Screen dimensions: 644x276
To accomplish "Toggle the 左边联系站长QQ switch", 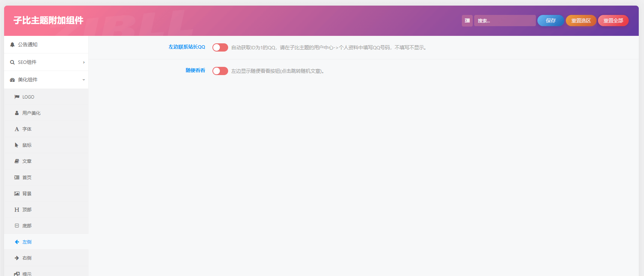I will [220, 47].
